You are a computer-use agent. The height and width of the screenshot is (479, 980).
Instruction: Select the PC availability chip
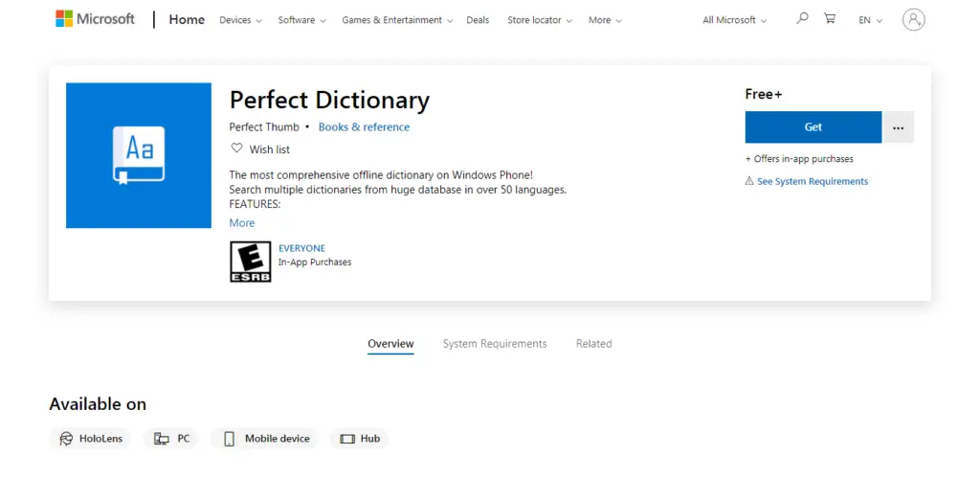170,439
